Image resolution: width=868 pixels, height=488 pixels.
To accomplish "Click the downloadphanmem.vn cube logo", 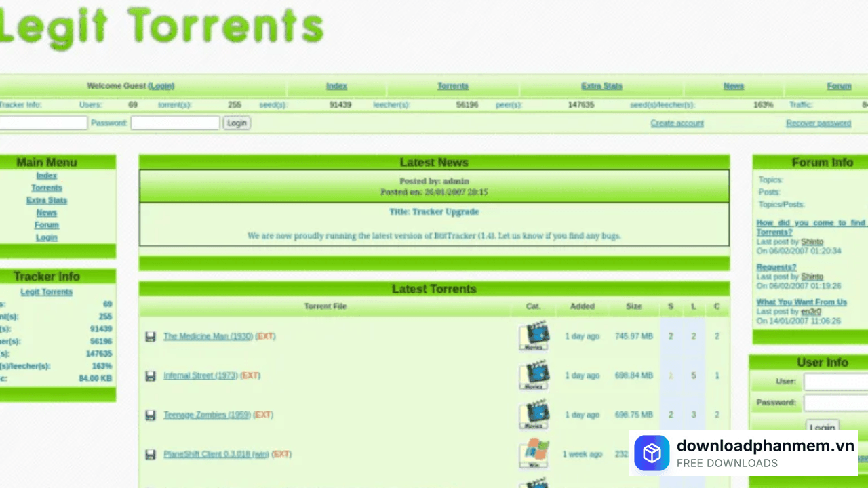I will click(652, 453).
